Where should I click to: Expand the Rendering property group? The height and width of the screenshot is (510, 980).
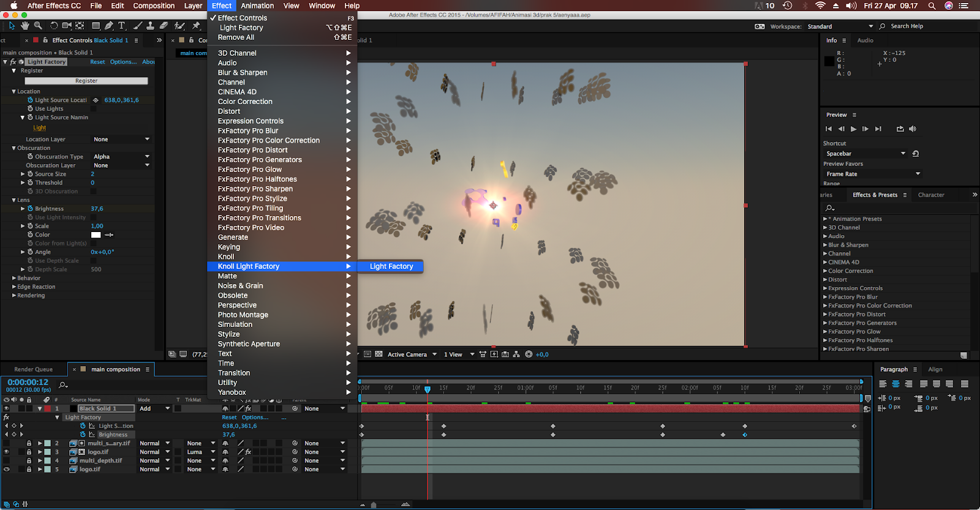pos(14,295)
